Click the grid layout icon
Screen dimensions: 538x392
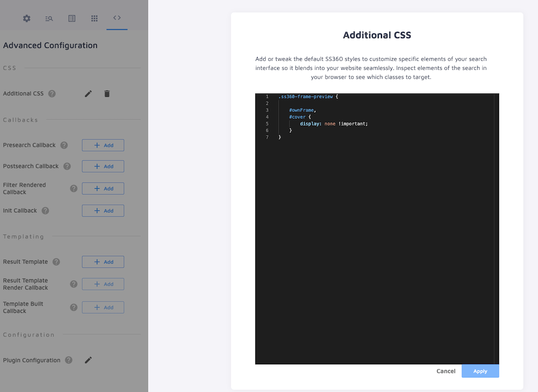94,18
